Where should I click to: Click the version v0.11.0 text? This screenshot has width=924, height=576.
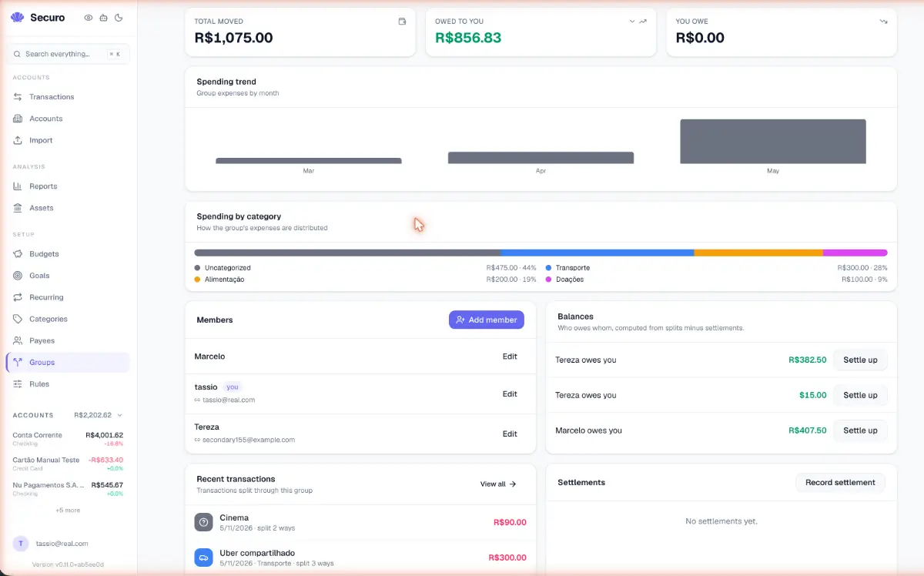coord(68,564)
